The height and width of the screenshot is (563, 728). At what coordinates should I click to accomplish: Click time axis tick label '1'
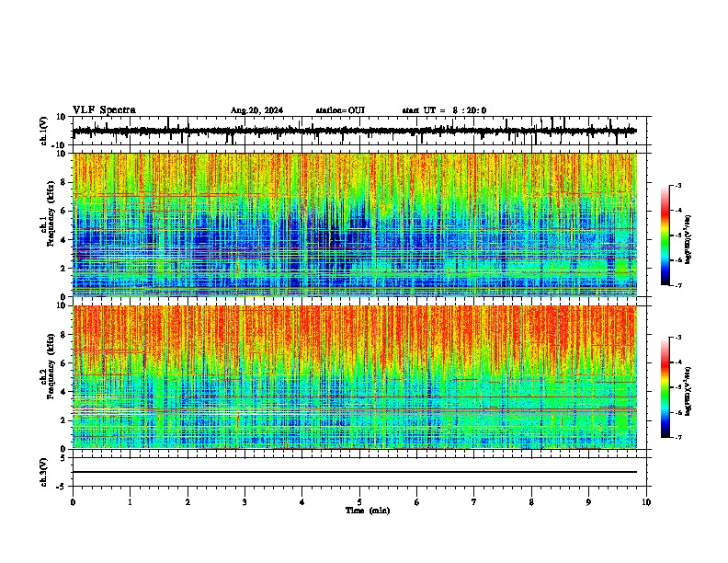(x=130, y=502)
